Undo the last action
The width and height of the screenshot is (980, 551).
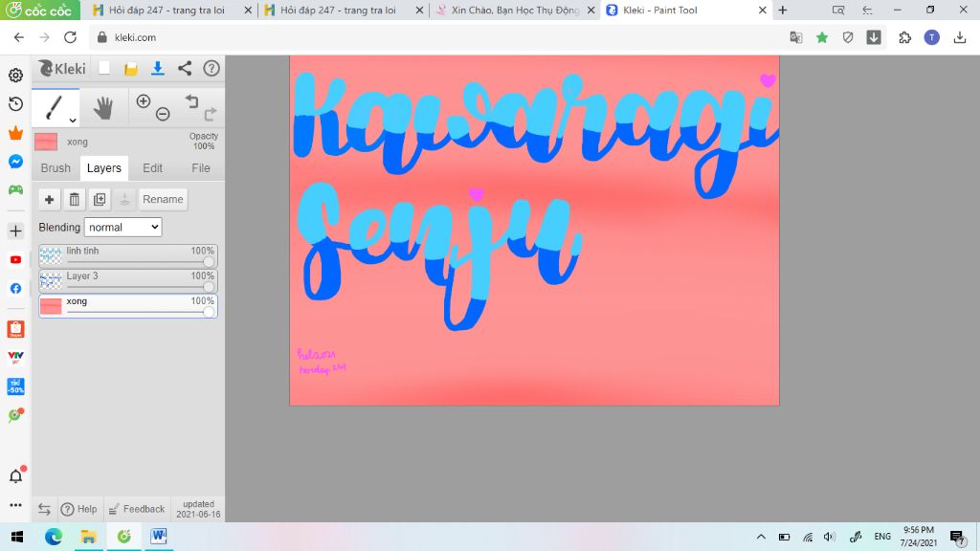191,100
